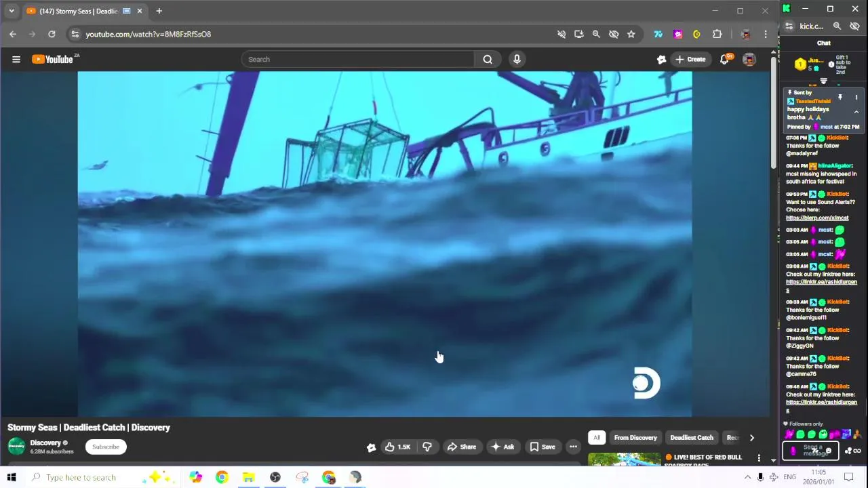
Task: Open Chrome extensions puzzle menu
Action: pyautogui.click(x=717, y=34)
